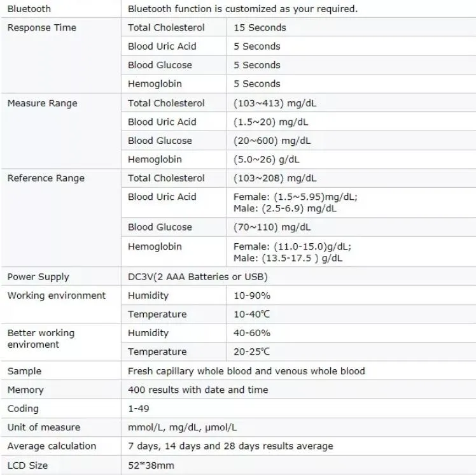Select the 52*38mm LCD Size value

[151, 465]
